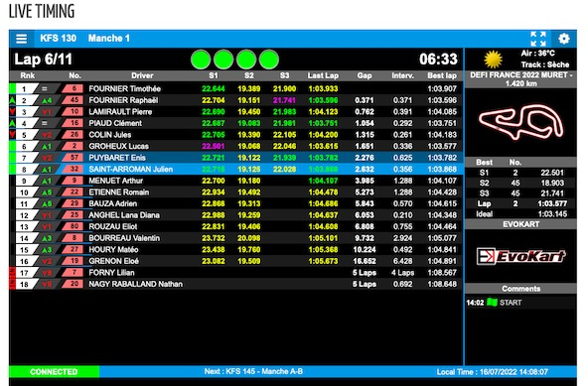Viewport: 588px width, 386px height.
Task: Click the Local Time display in status bar
Action: [492, 372]
